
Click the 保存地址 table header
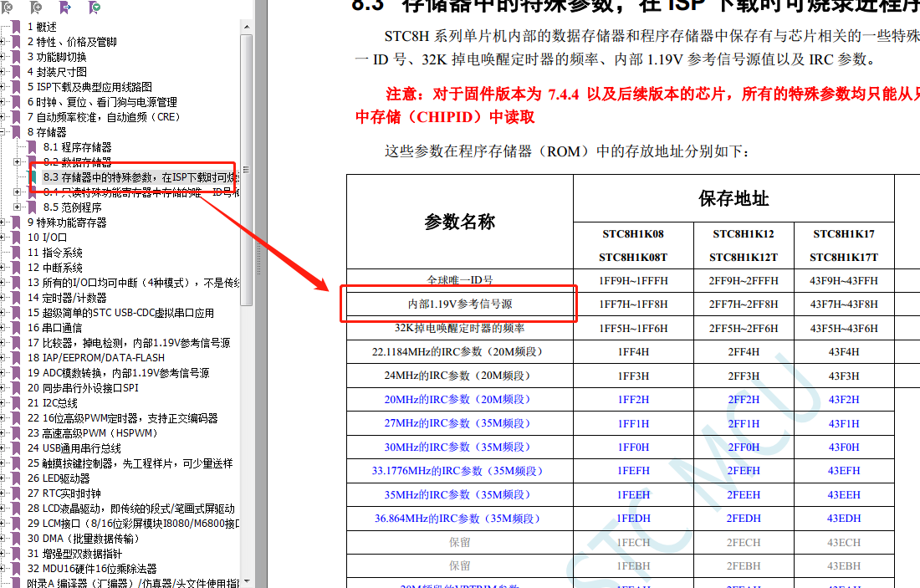coord(734,198)
